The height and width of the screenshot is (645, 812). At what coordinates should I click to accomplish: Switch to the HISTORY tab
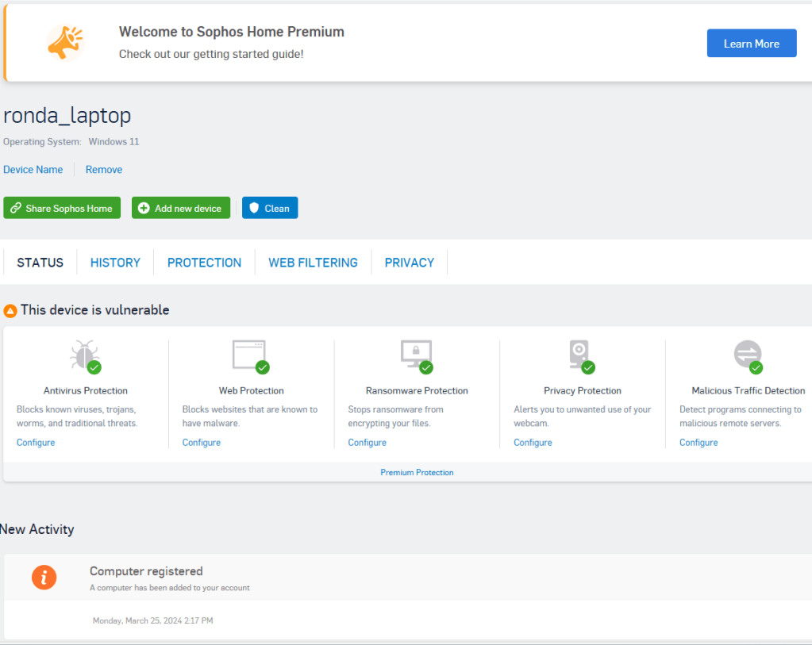(x=115, y=263)
